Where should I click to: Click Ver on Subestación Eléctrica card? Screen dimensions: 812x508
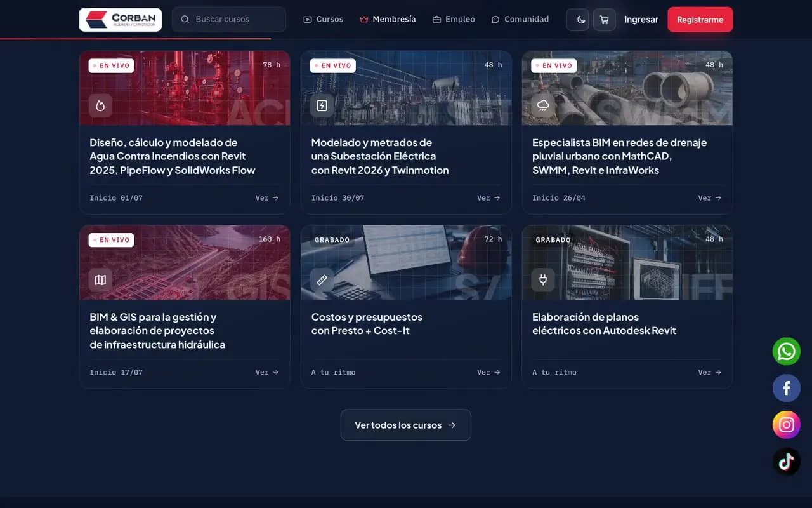click(488, 198)
